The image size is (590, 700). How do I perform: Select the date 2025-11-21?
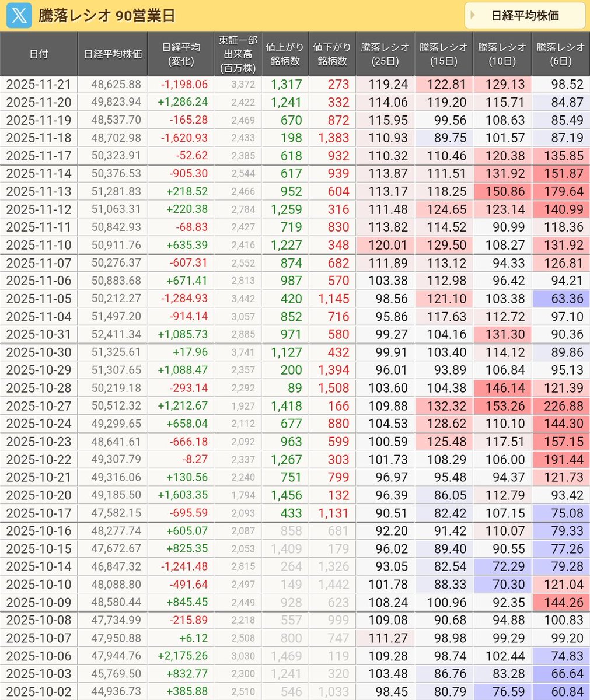tap(39, 85)
